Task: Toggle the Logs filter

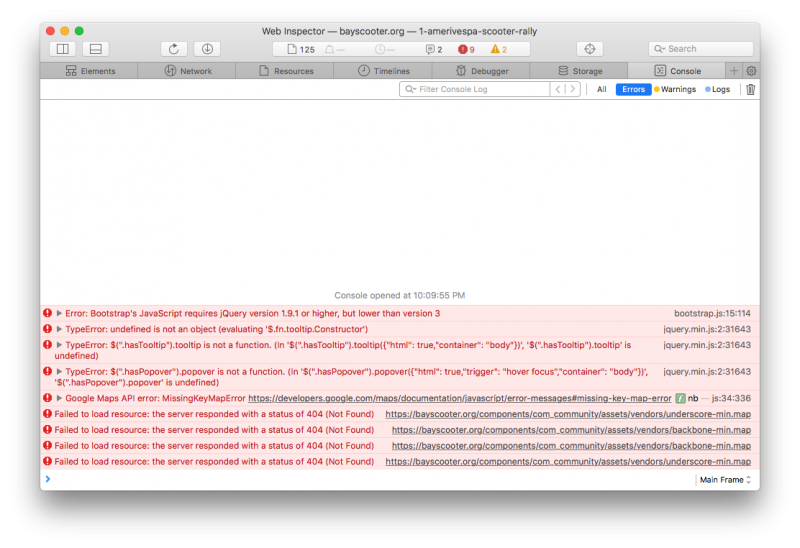Action: (x=717, y=89)
